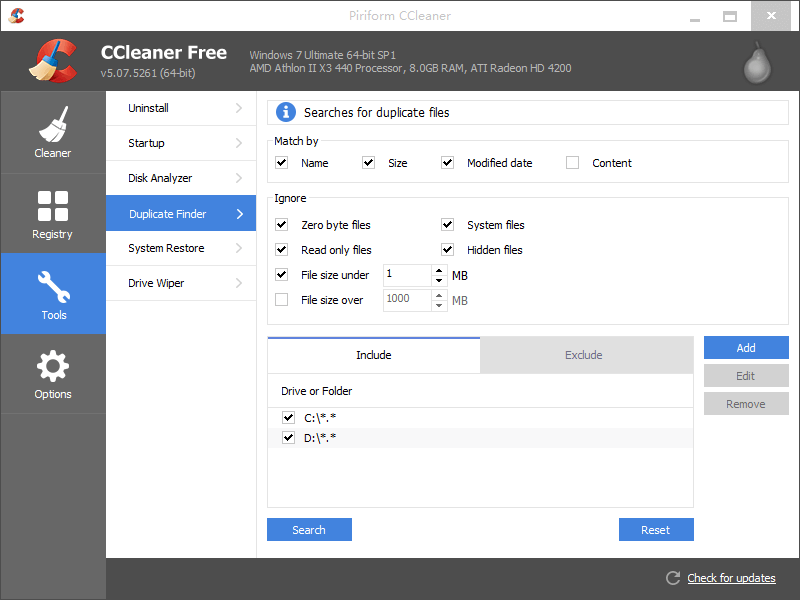
Task: Click the CCleaner logo in header
Action: click(53, 61)
